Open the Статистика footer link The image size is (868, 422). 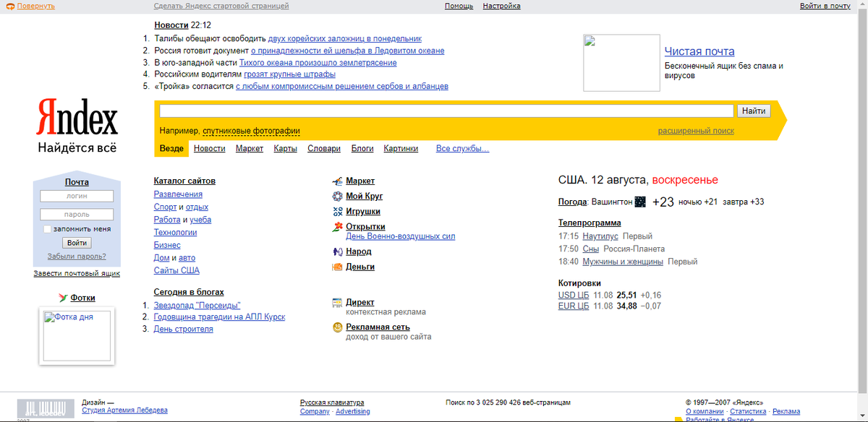(x=749, y=412)
